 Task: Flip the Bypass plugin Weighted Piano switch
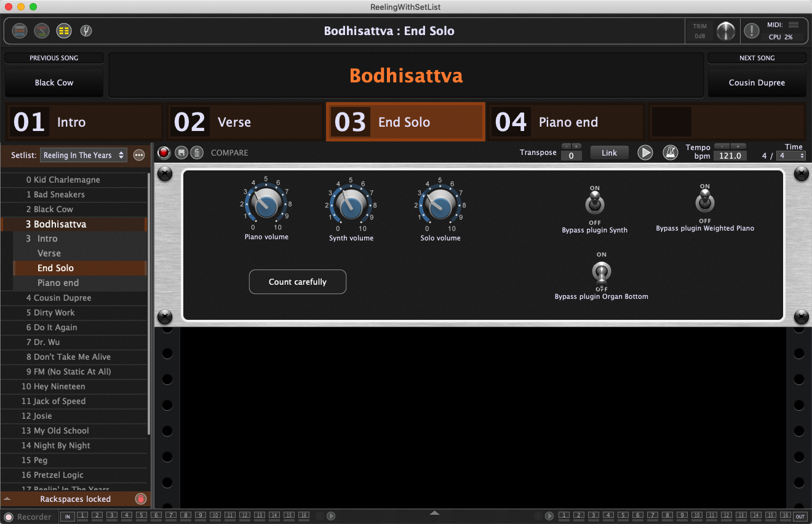(705, 200)
